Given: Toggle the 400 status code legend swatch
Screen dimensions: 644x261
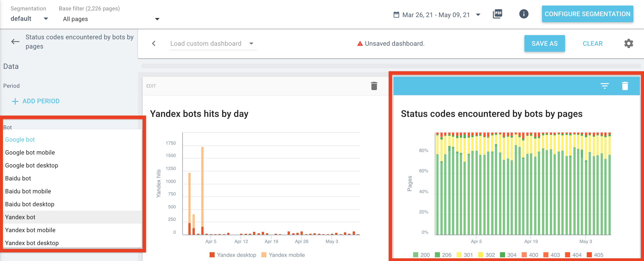Looking at the screenshot, I should pyautogui.click(x=524, y=255).
